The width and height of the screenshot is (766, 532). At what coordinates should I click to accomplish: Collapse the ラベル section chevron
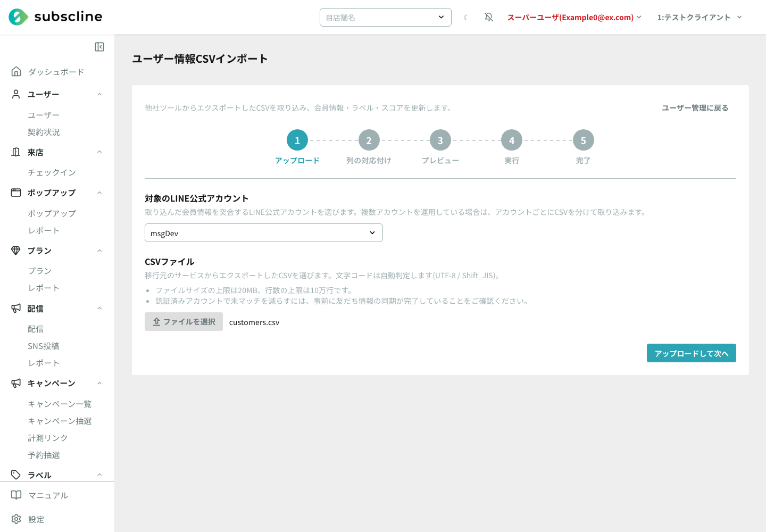point(99,475)
